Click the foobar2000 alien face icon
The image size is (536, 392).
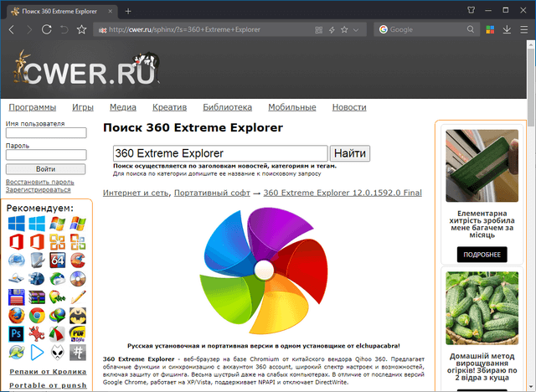click(58, 353)
